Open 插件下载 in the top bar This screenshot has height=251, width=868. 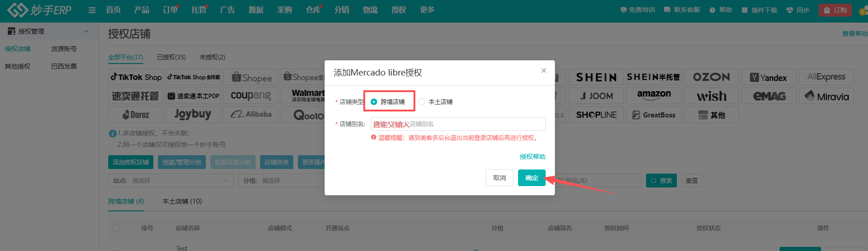pyautogui.click(x=759, y=10)
